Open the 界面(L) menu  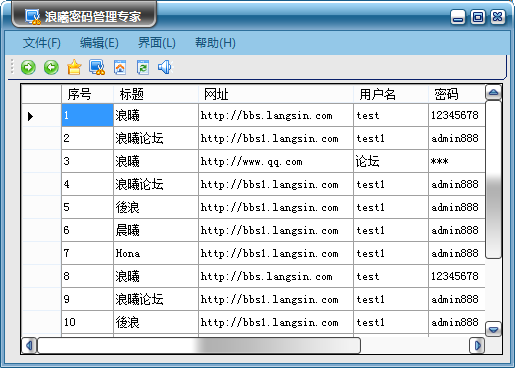(x=157, y=43)
